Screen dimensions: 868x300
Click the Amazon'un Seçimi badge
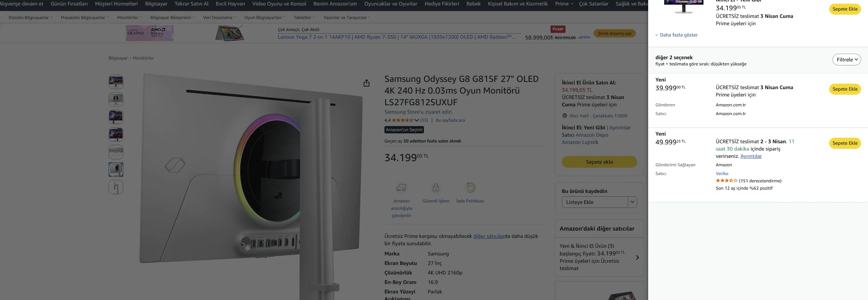404,130
